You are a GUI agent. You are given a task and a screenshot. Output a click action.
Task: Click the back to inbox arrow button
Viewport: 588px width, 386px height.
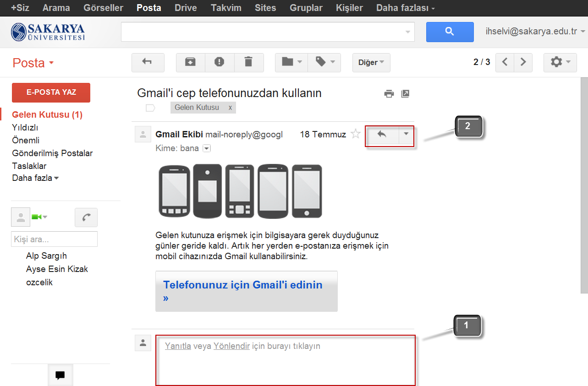point(148,63)
